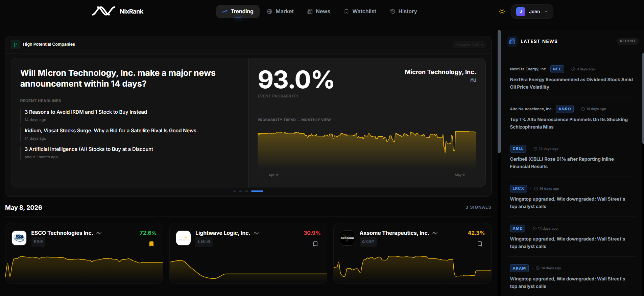The width and height of the screenshot is (644, 296).
Task: Click the Probability Ranking badge
Action: (469, 45)
